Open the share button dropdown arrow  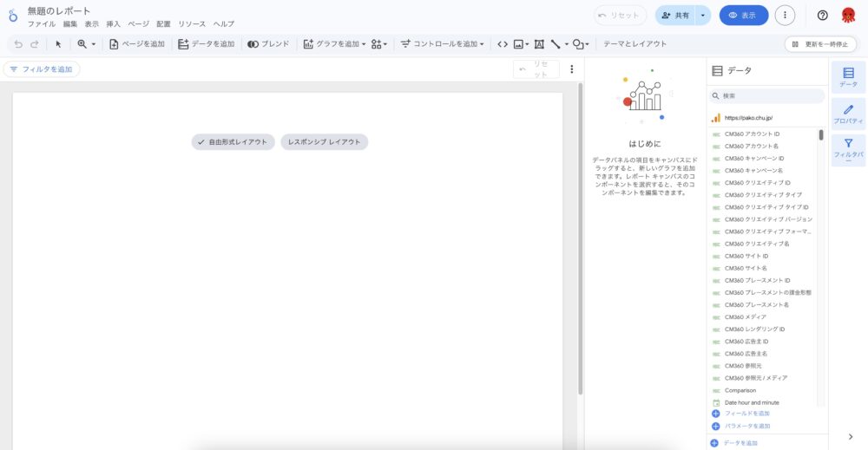click(x=702, y=16)
